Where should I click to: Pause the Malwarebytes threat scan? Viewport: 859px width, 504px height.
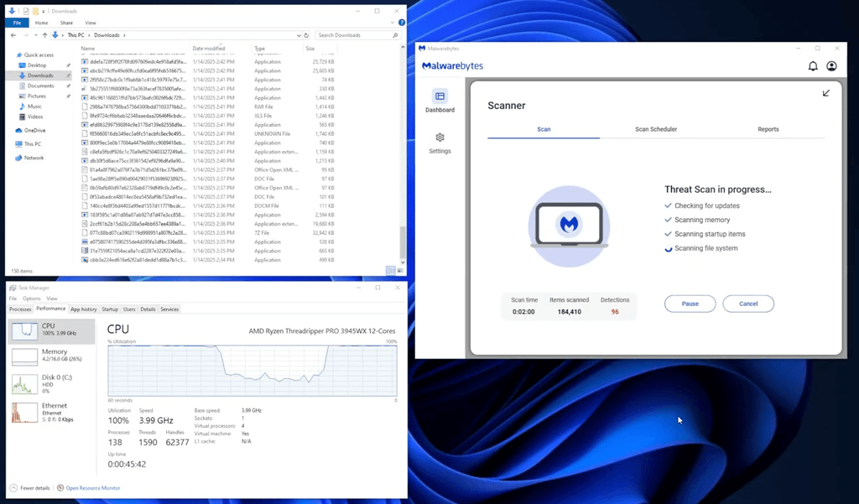[690, 304]
